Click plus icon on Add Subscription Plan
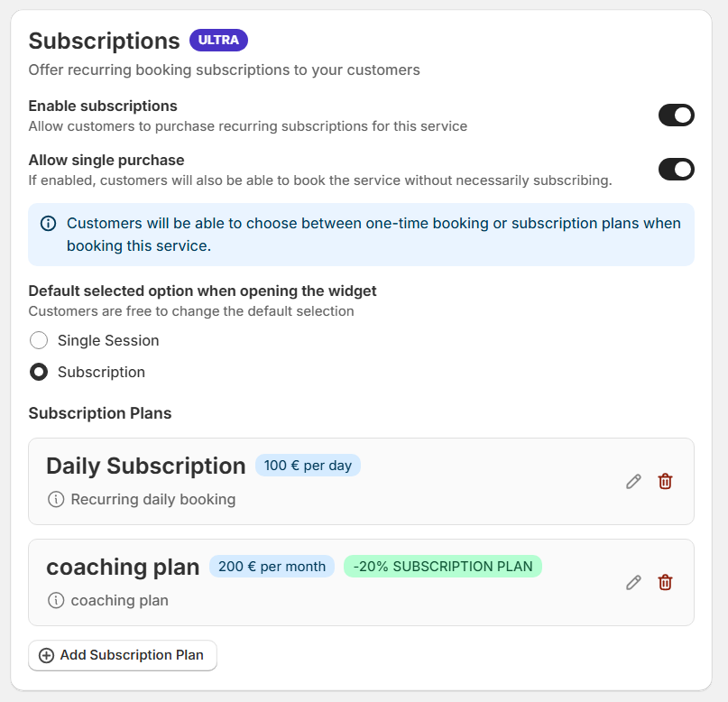728x702 pixels. pos(47,655)
